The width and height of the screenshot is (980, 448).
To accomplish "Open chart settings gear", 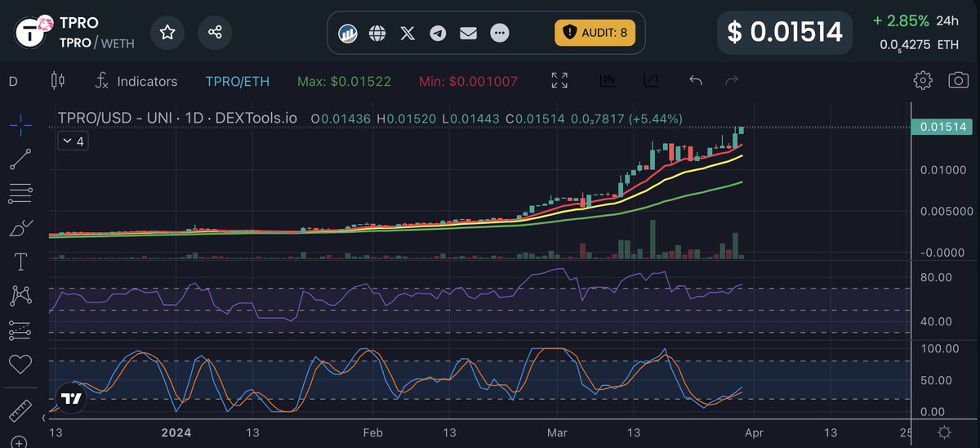I will tap(923, 80).
